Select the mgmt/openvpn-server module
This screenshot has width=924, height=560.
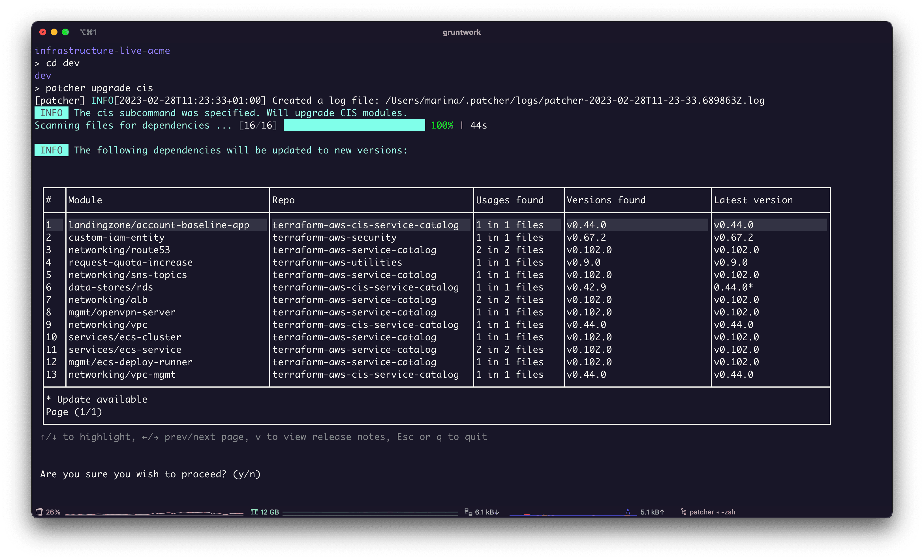coord(122,312)
